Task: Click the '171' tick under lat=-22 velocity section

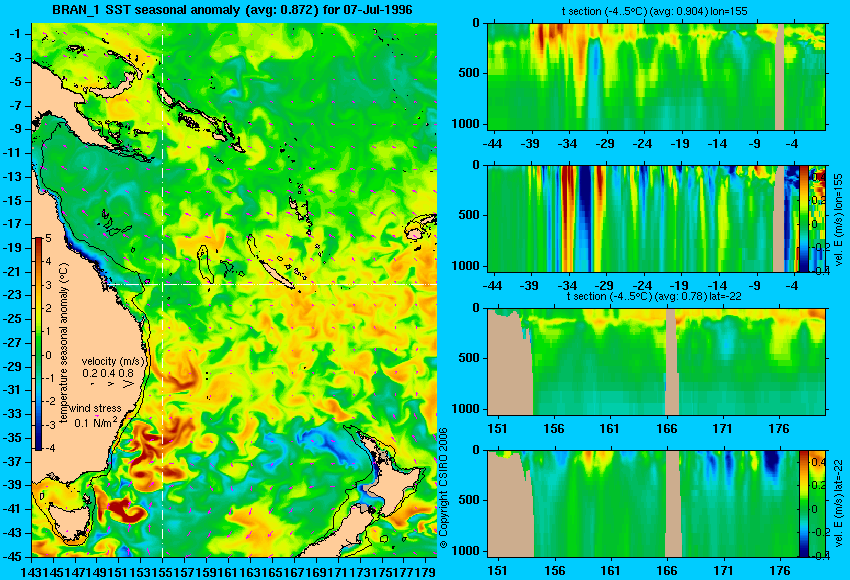Action: click(x=723, y=571)
